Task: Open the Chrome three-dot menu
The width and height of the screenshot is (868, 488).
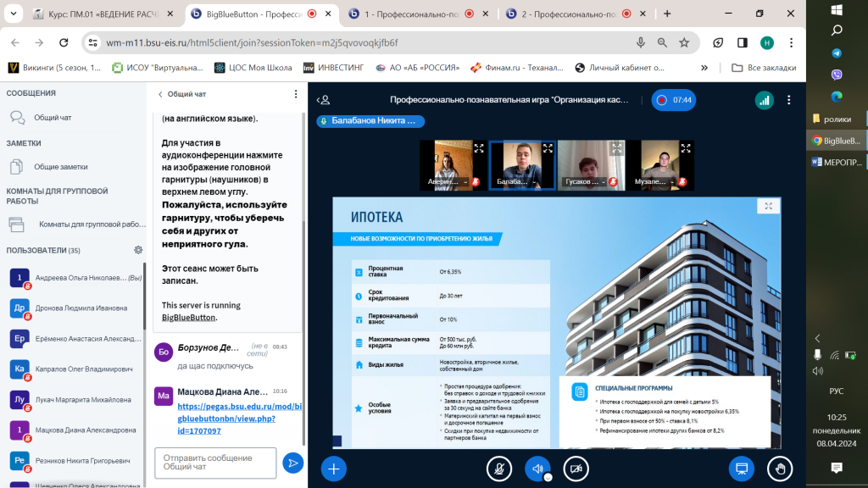Action: (791, 42)
